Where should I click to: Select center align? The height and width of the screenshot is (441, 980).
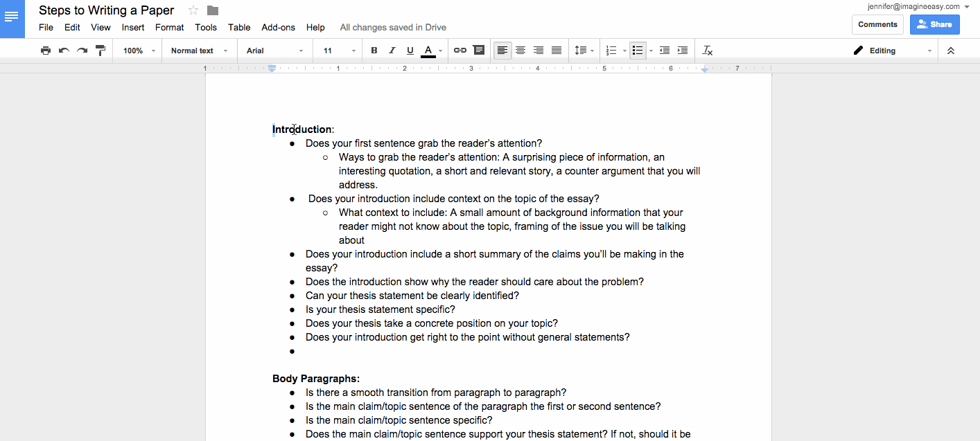520,51
